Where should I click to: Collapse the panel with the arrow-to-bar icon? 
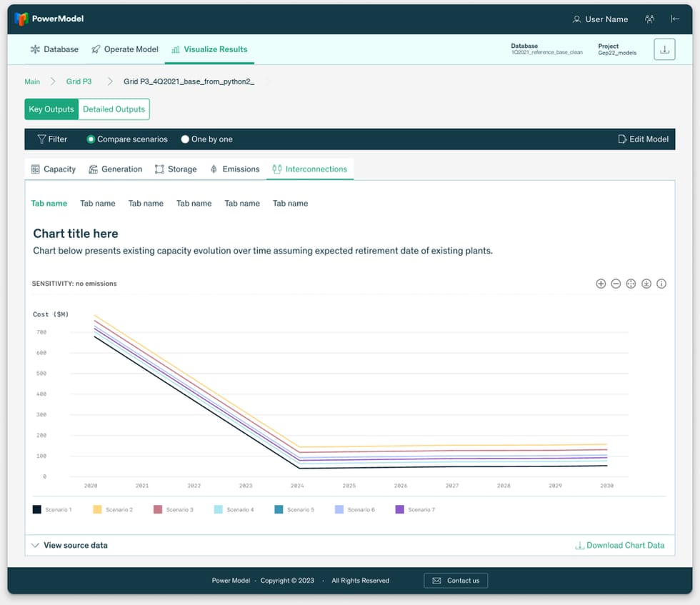coord(675,19)
